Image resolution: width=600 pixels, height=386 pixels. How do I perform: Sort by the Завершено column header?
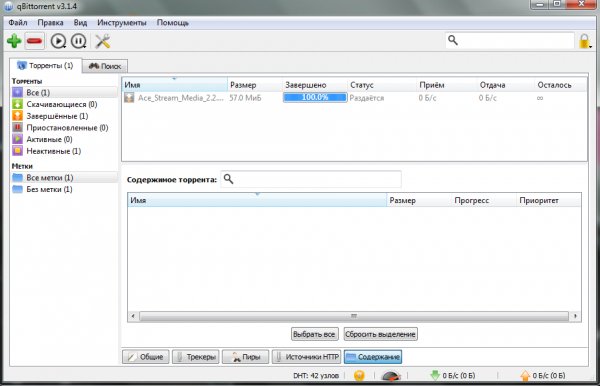coord(315,85)
